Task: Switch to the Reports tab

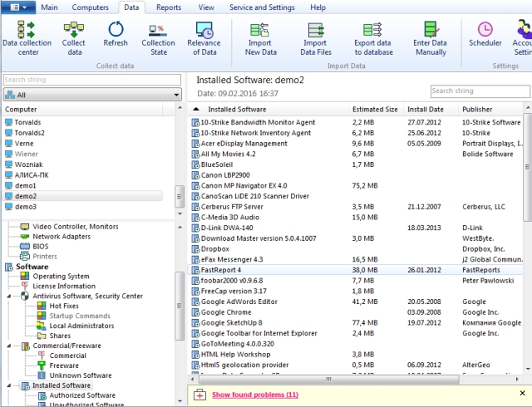Action: (x=169, y=7)
